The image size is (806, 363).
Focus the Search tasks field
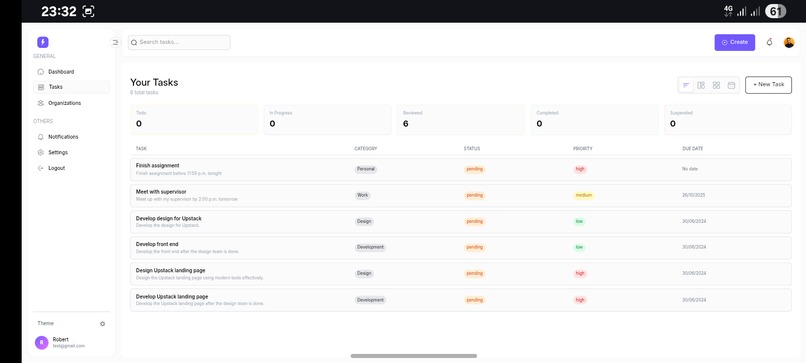point(179,42)
